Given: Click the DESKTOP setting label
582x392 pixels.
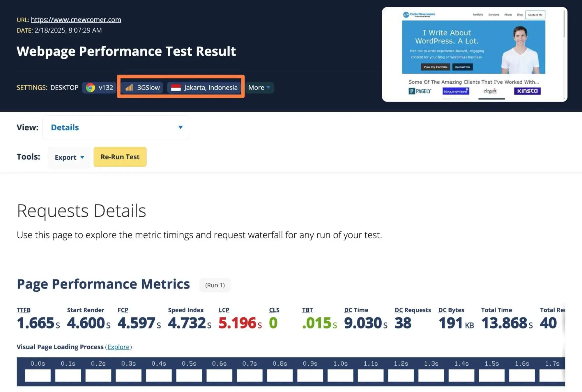Looking at the screenshot, I should click(x=64, y=88).
